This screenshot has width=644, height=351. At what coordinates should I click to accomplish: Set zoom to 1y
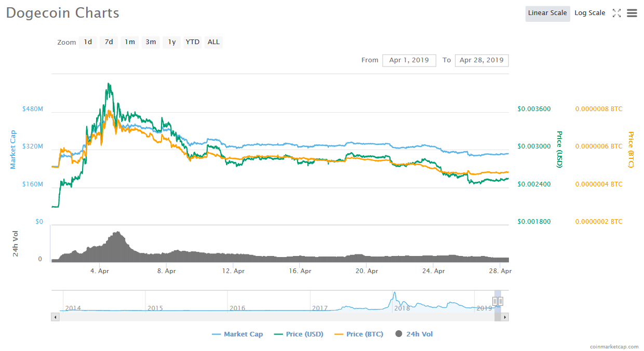(x=172, y=42)
